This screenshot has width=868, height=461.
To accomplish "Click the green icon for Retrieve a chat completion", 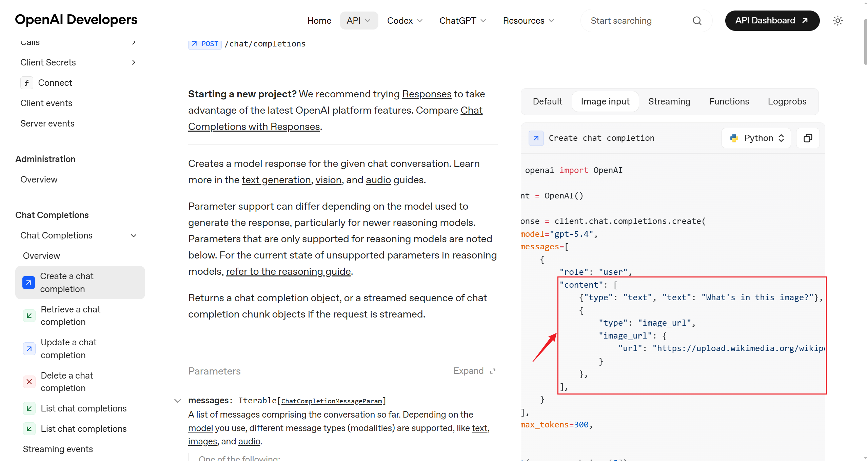I will pos(29,316).
